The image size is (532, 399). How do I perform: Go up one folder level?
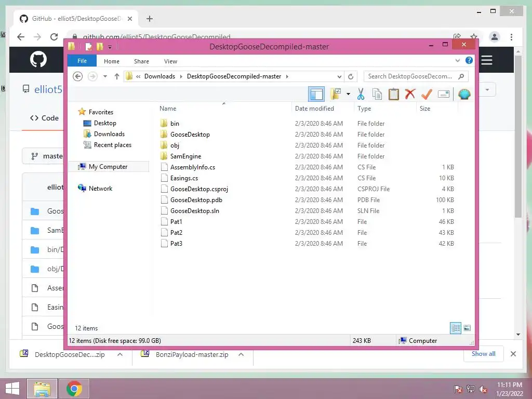pyautogui.click(x=117, y=76)
